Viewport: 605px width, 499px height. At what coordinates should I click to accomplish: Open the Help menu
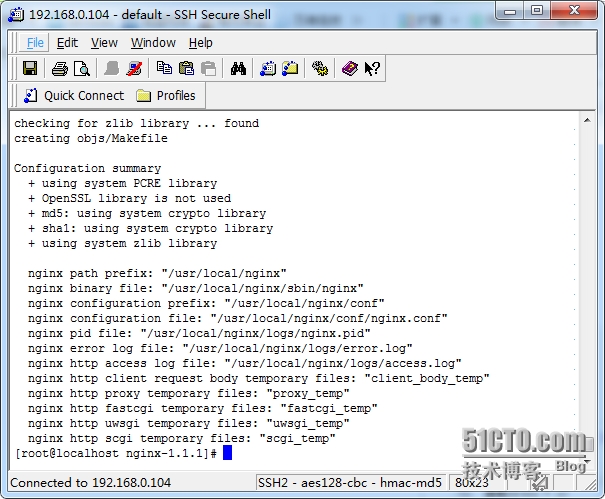[201, 42]
